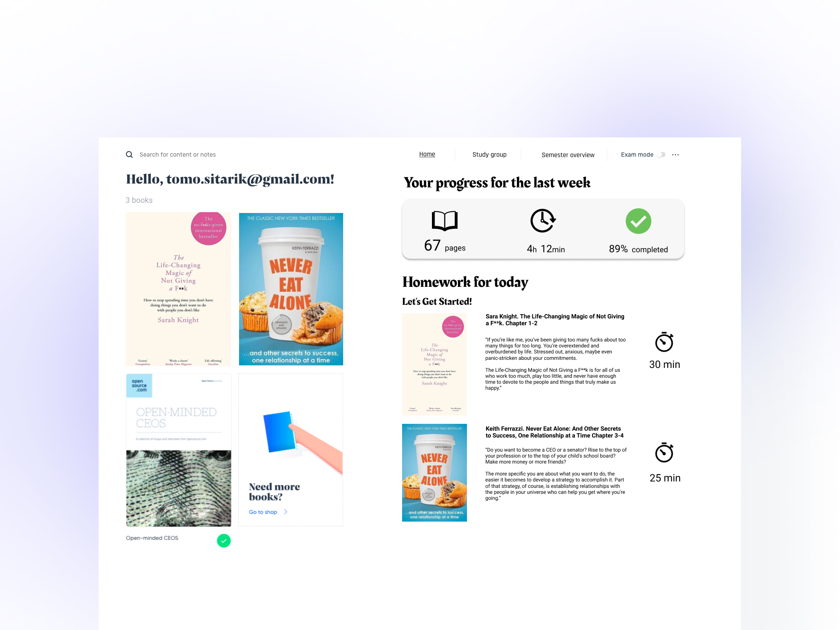
Task: Click the more options ellipsis icon
Action: (x=676, y=155)
